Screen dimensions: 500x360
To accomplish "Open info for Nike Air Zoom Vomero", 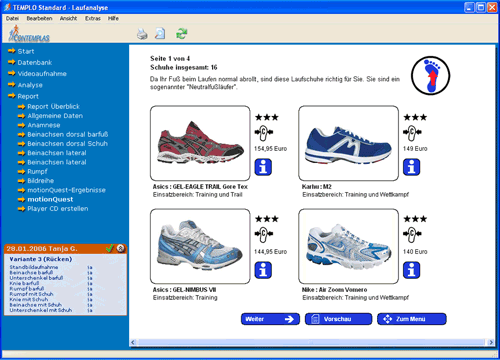I will (412, 270).
